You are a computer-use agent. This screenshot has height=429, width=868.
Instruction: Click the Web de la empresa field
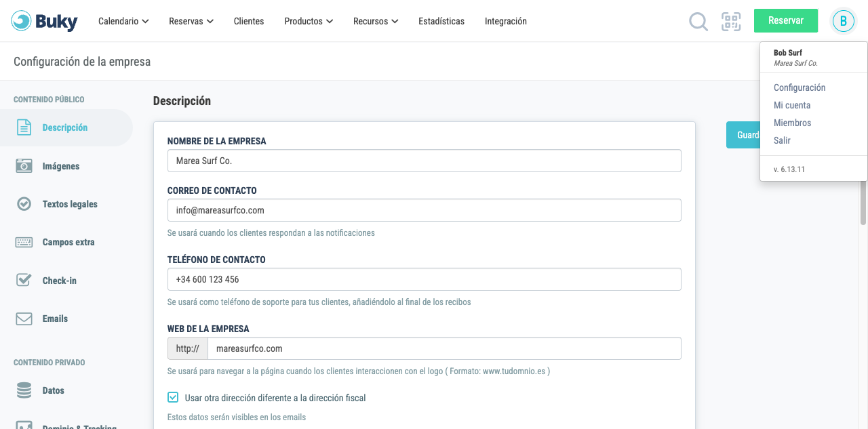pyautogui.click(x=444, y=348)
